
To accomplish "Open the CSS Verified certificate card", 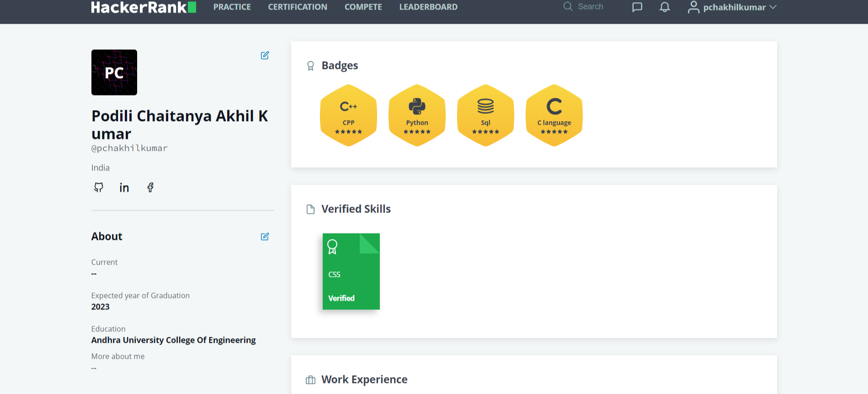I will click(x=351, y=272).
